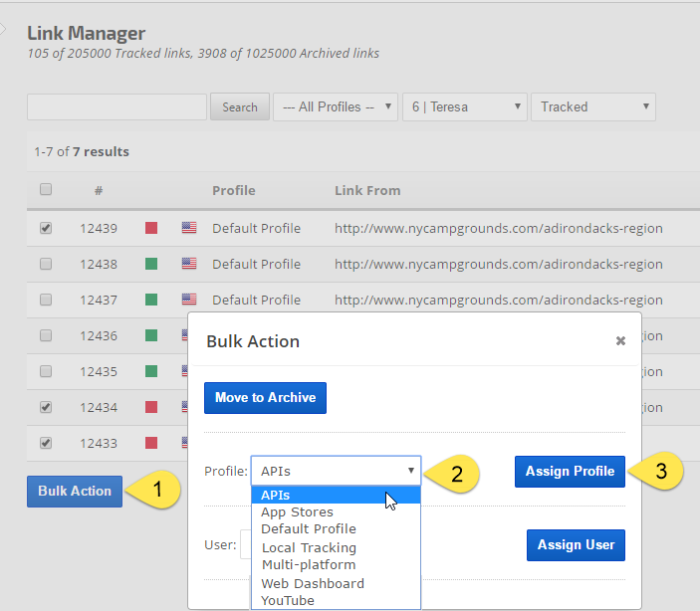Expand the Tracked status dropdown
Screen dimensions: 700x611
(x=593, y=107)
